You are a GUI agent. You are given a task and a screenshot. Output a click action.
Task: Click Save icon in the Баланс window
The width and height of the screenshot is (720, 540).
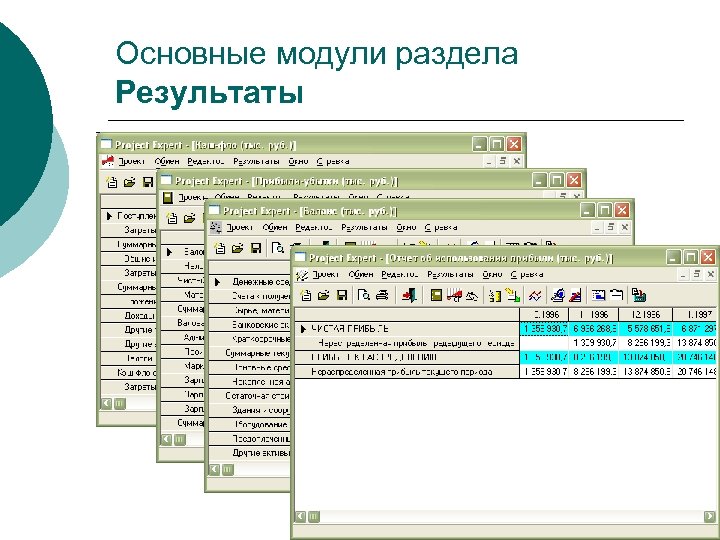[x=256, y=248]
